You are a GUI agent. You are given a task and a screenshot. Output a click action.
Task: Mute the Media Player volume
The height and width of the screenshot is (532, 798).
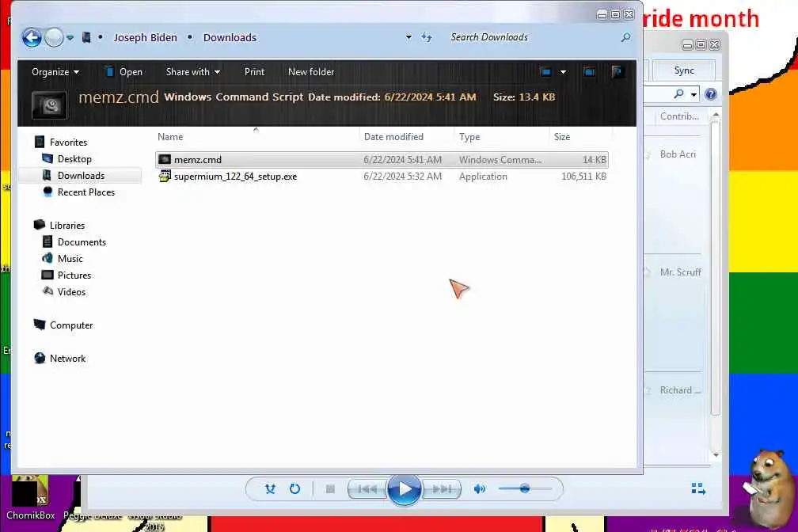(480, 489)
